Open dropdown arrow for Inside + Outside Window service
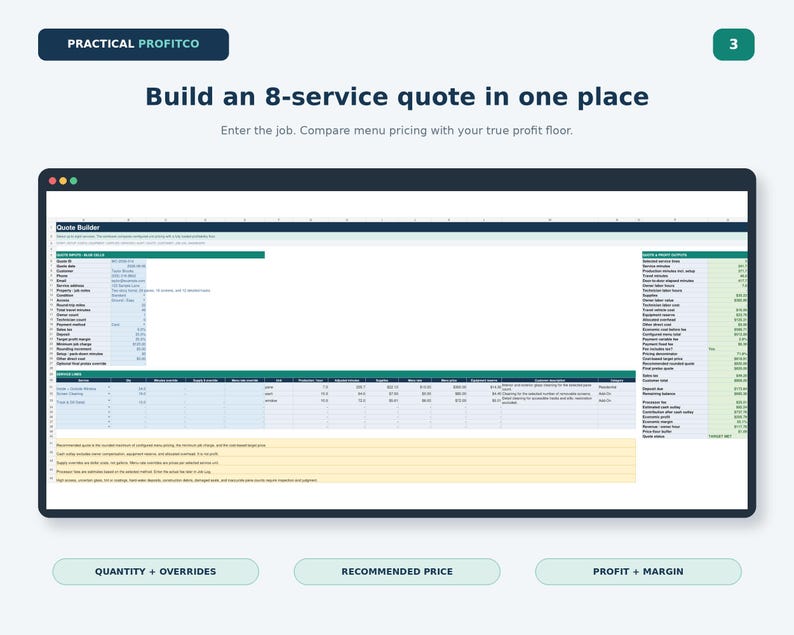 (109, 387)
